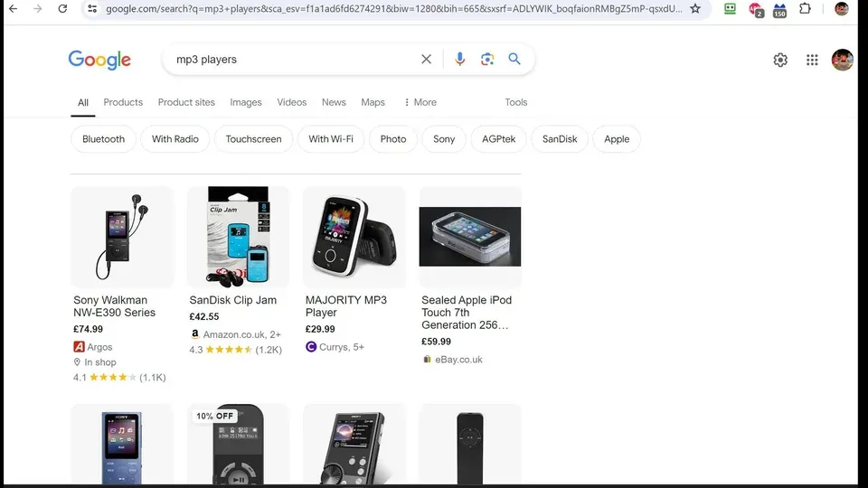Open SanDisk Clip Jam title link
868x488 pixels.
tap(233, 300)
